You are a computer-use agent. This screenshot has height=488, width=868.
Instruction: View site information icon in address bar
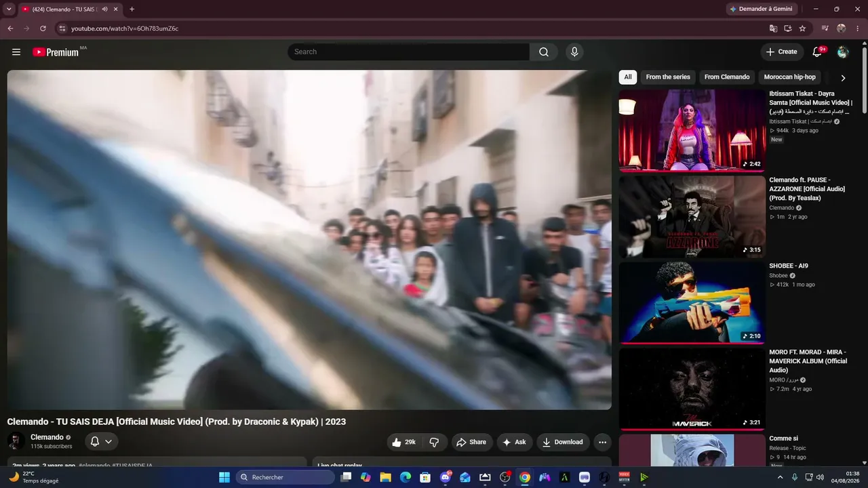coord(62,28)
